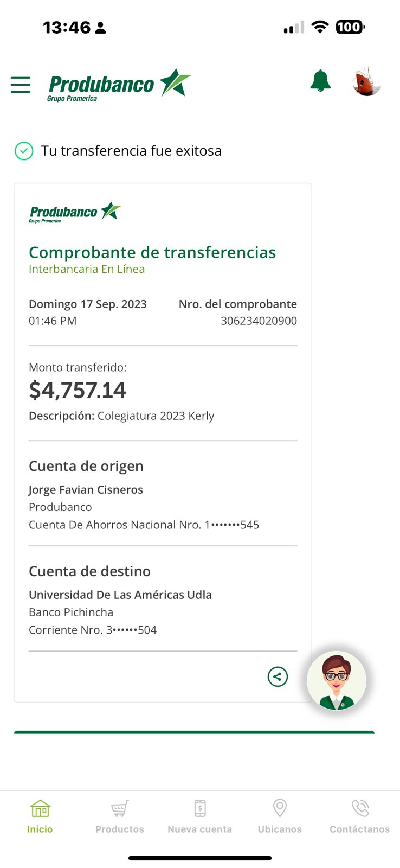
Task: Tap the green button below the receipt
Action: (x=194, y=732)
